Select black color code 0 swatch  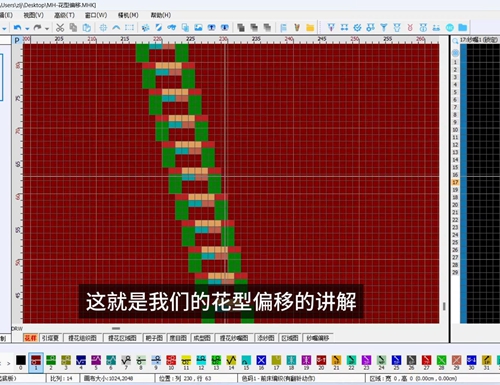click(x=21, y=360)
